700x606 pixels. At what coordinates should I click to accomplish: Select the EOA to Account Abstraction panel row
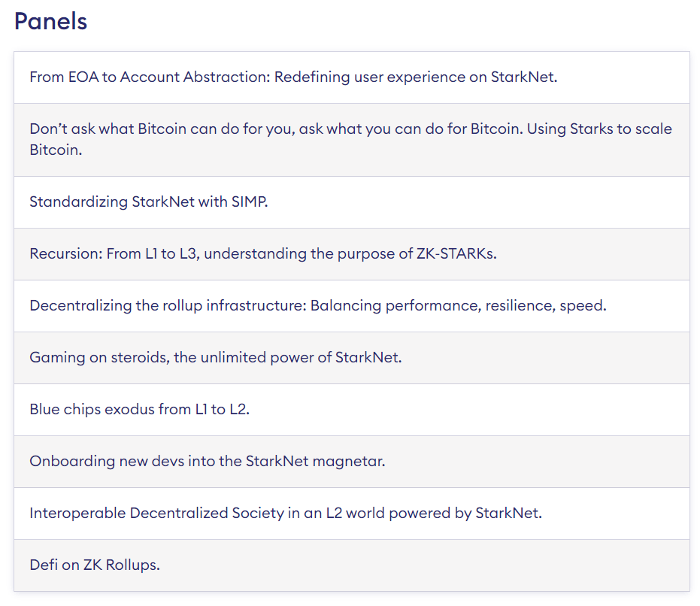[x=352, y=77]
